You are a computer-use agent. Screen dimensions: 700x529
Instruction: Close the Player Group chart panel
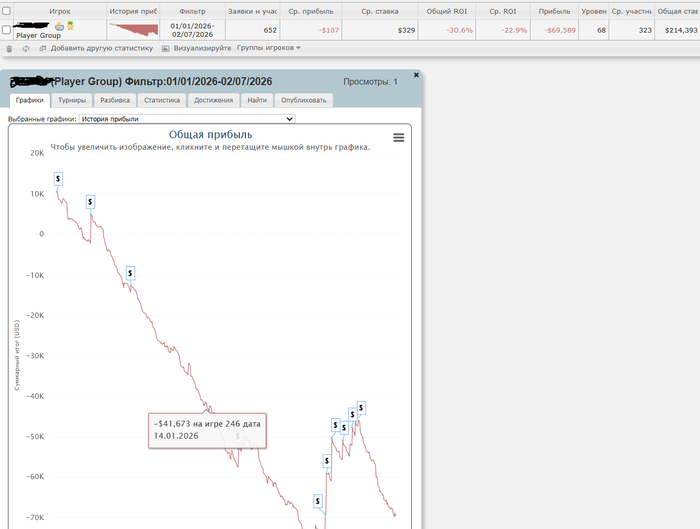point(416,75)
